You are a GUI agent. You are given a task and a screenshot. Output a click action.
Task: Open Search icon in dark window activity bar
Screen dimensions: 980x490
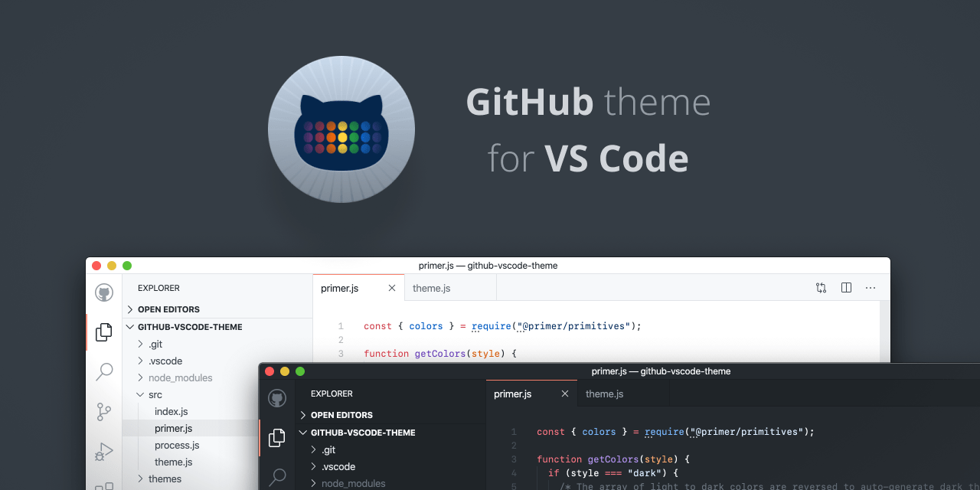(277, 478)
